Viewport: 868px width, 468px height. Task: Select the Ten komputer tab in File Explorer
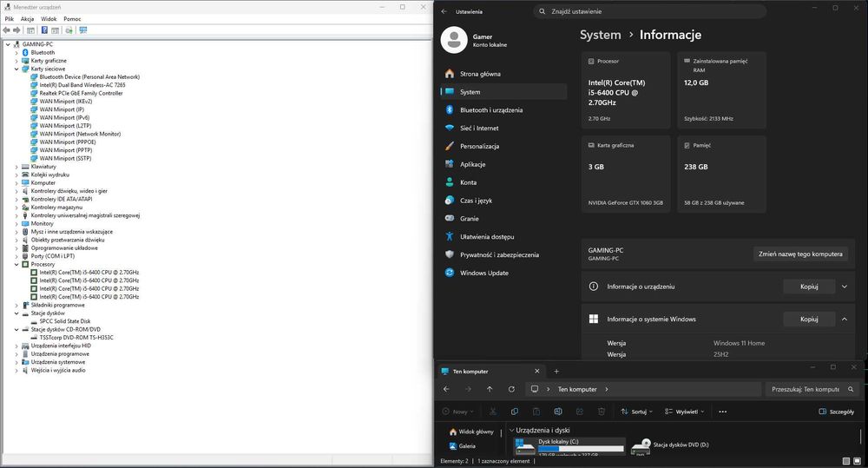click(x=490, y=371)
